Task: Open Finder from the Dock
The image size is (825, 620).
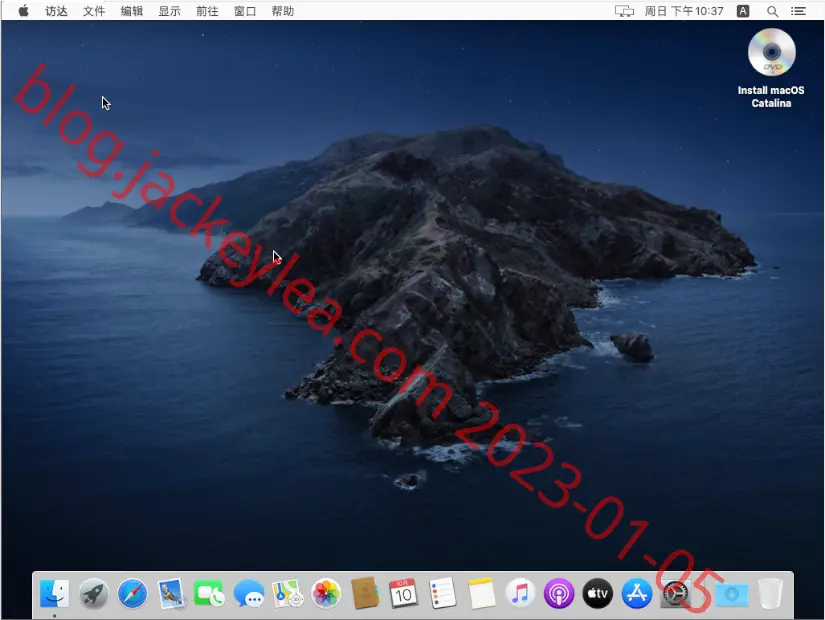Action: 55,594
